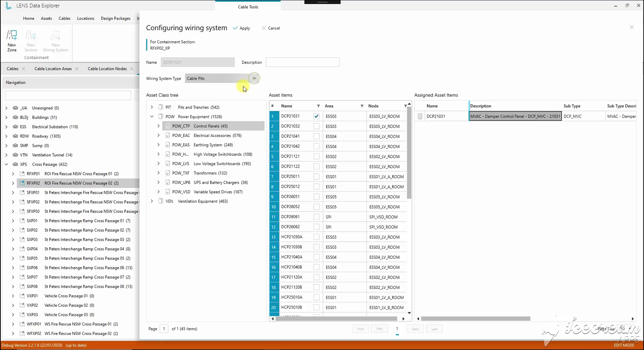Click the Next page button
Viewport: 644px width, 350px height.
(415, 329)
